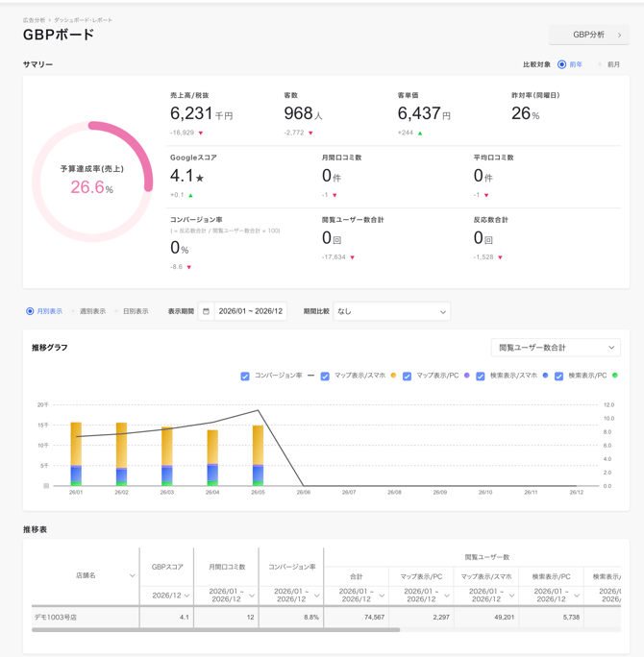The width and height of the screenshot is (644, 657).
Task: Open the 期間比較 dropdown showing なし
Action: [x=391, y=311]
